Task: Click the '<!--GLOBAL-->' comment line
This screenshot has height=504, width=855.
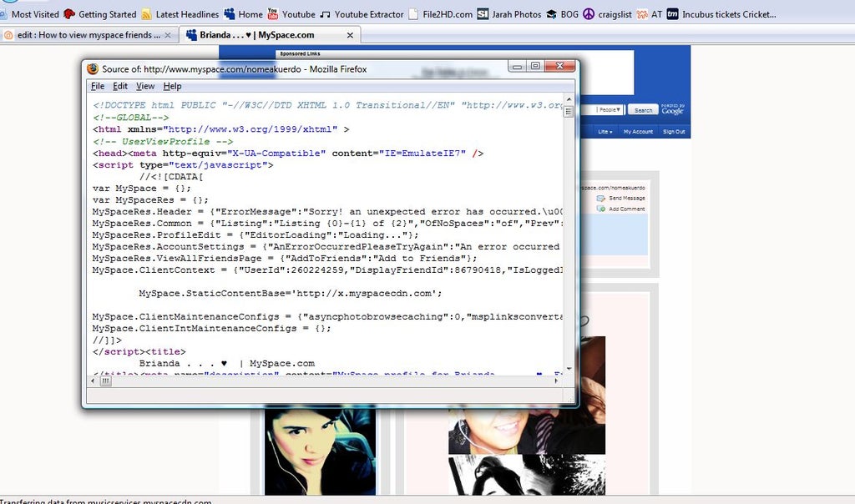Action: tap(131, 117)
